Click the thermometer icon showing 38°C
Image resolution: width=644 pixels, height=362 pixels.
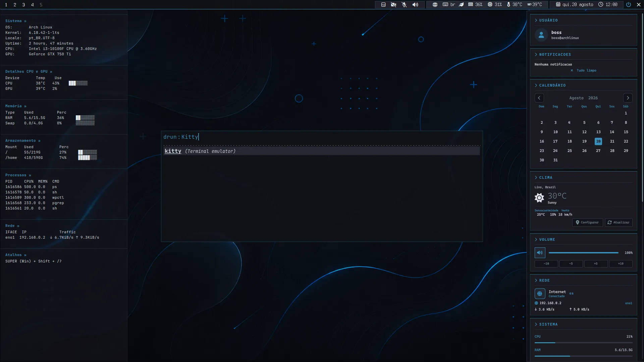pos(508,5)
